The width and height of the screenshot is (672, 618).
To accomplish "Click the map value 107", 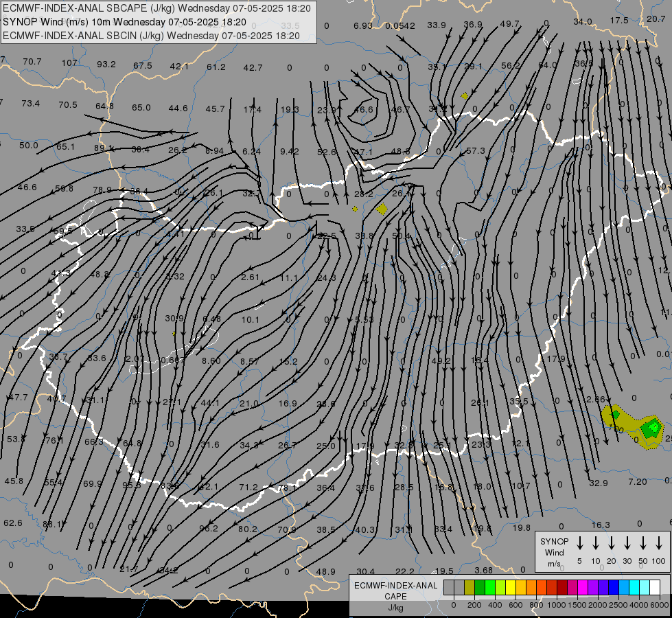I will [x=69, y=62].
